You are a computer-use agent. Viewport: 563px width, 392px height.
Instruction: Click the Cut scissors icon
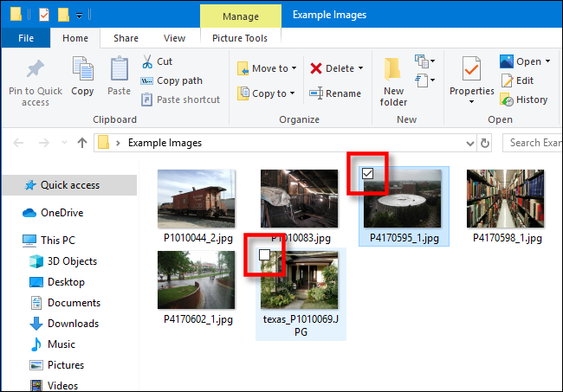coord(146,61)
